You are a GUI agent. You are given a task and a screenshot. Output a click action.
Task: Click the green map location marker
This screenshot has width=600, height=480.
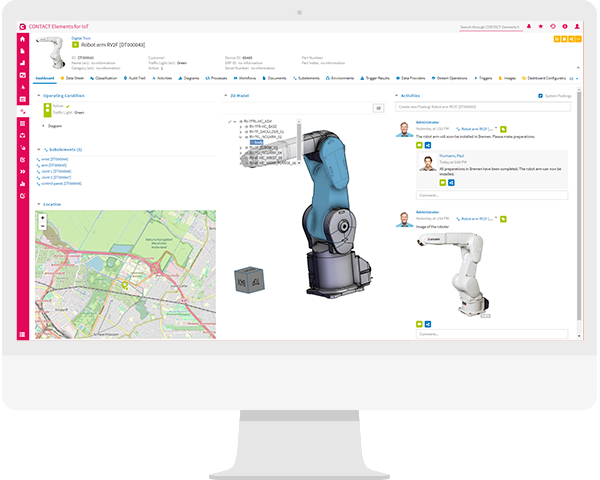coord(124,285)
